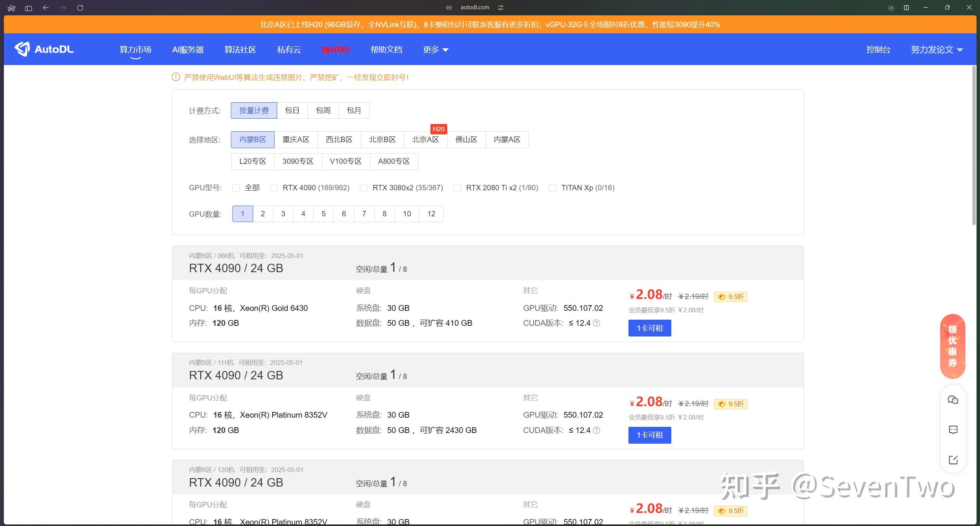The height and width of the screenshot is (526, 980).
Task: Click the page vertical scrollbar
Action: coord(974,145)
